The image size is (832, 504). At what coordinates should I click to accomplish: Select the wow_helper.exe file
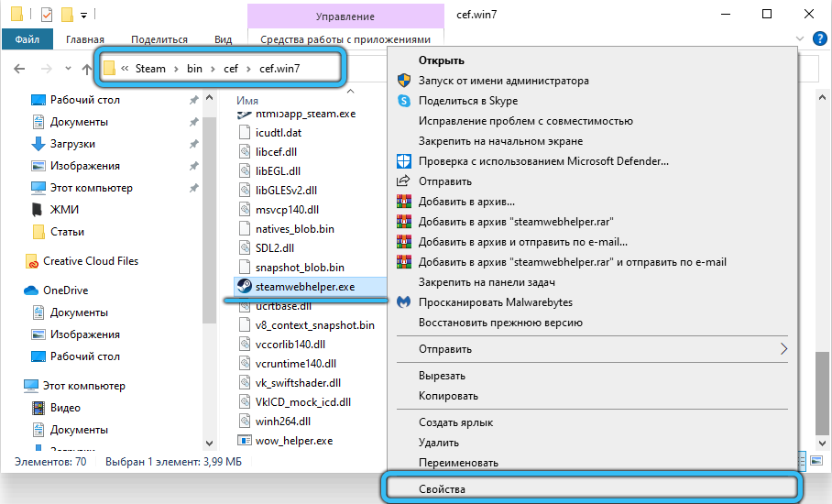tap(294, 441)
